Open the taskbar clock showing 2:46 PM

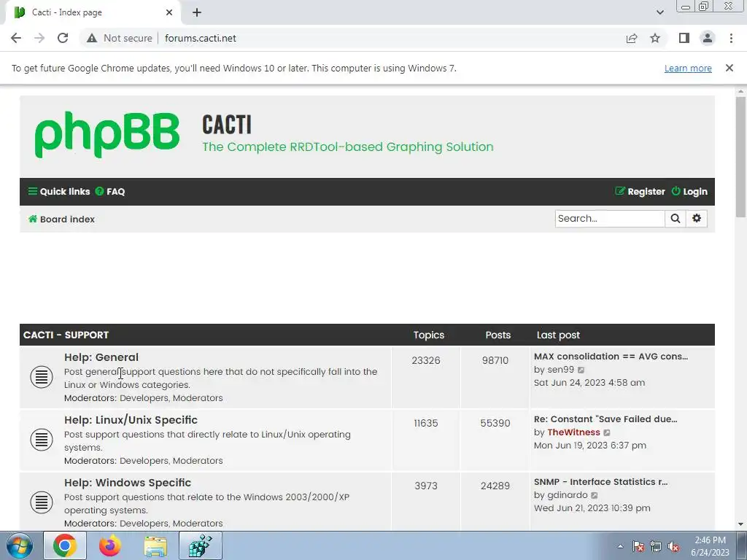pos(710,546)
